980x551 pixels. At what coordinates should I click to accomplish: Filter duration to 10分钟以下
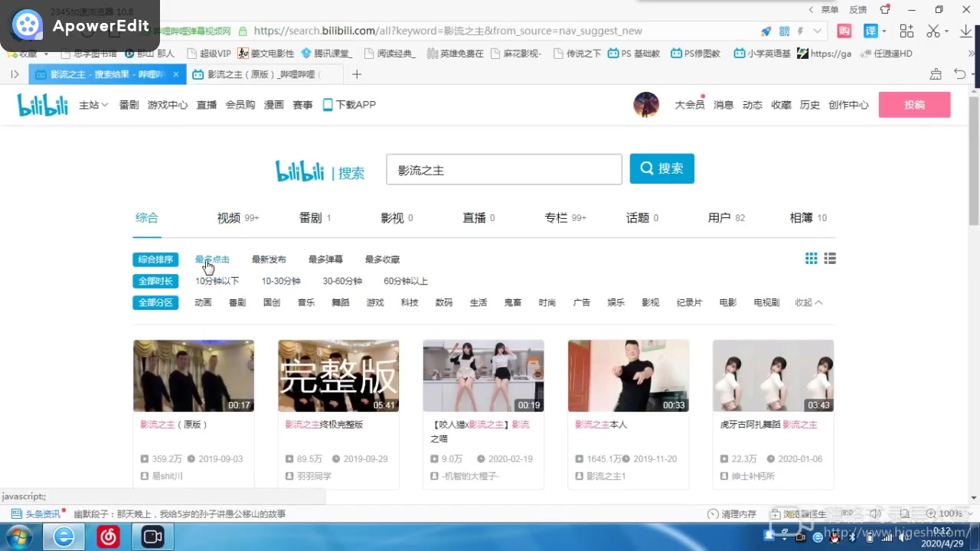pos(217,281)
